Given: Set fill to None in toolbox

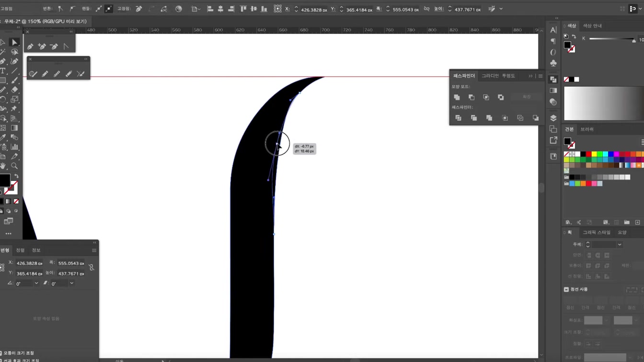Looking at the screenshot, I should [x=16, y=201].
